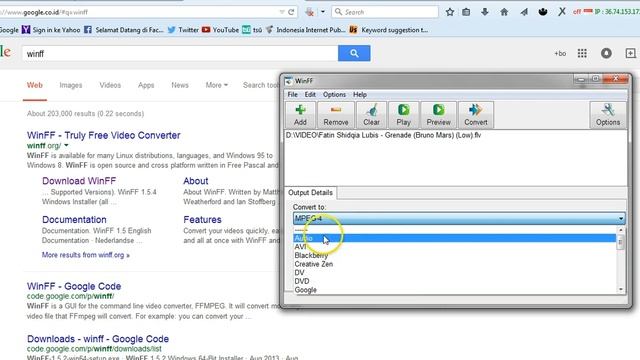Click the Remove button in WinFF toolbar
The height and width of the screenshot is (360, 640).
(336, 115)
